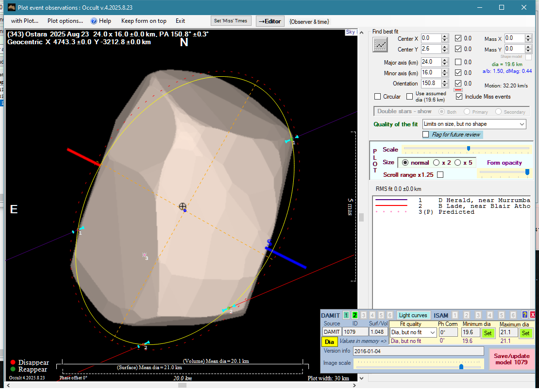539x392 pixels.
Task: Toggle the Include Miss events checkbox
Action: click(x=459, y=97)
